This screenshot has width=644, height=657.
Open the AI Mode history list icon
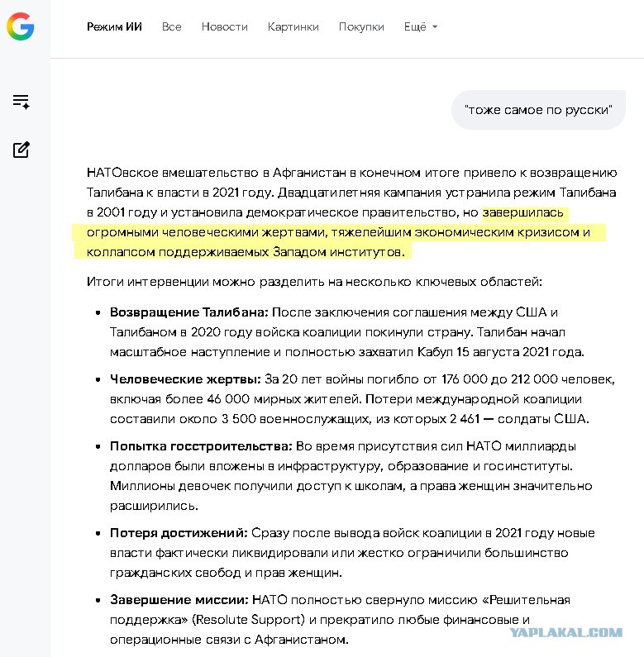pyautogui.click(x=21, y=102)
